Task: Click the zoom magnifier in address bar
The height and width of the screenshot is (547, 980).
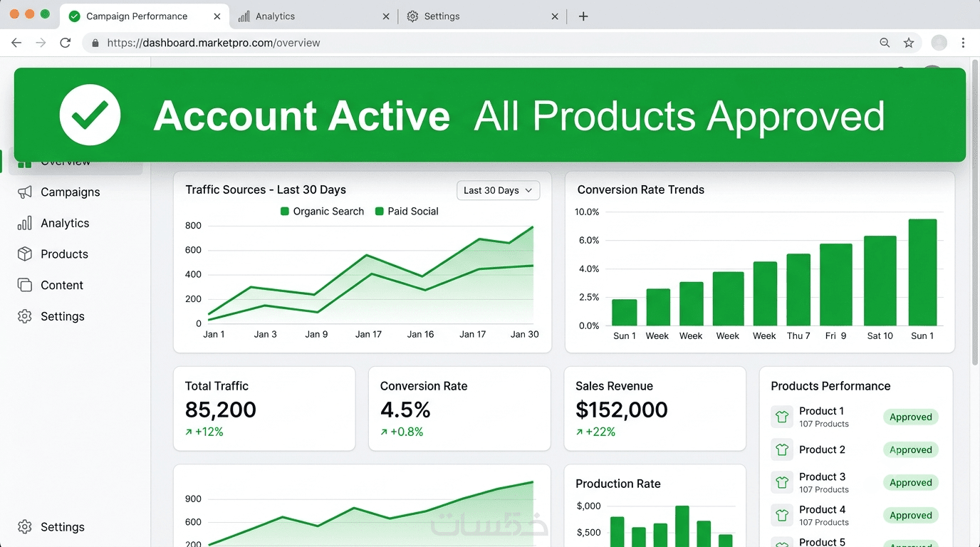Action: click(885, 43)
